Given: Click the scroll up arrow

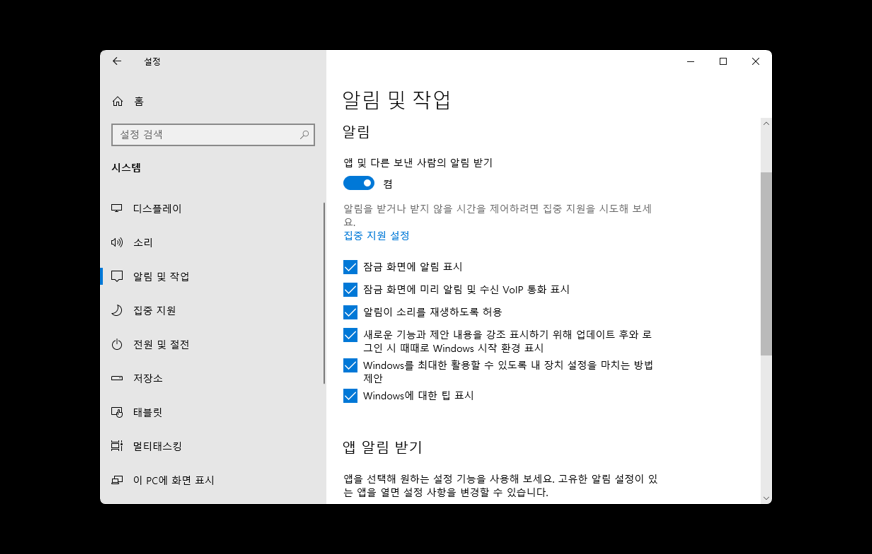Looking at the screenshot, I should (766, 123).
